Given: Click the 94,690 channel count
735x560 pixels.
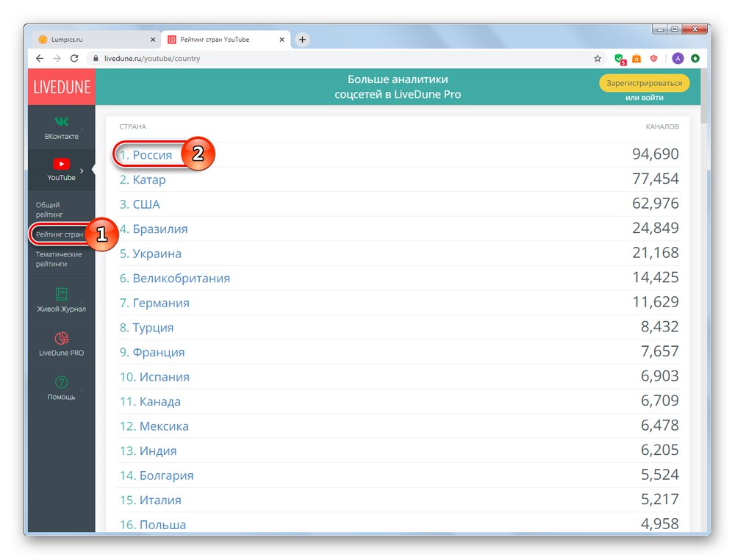Looking at the screenshot, I should pos(656,154).
